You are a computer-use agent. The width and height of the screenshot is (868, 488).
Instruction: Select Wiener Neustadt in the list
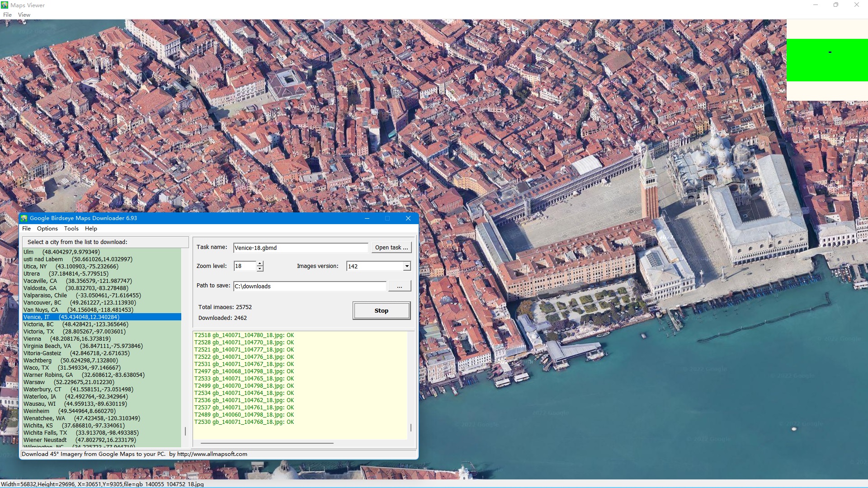(x=102, y=440)
